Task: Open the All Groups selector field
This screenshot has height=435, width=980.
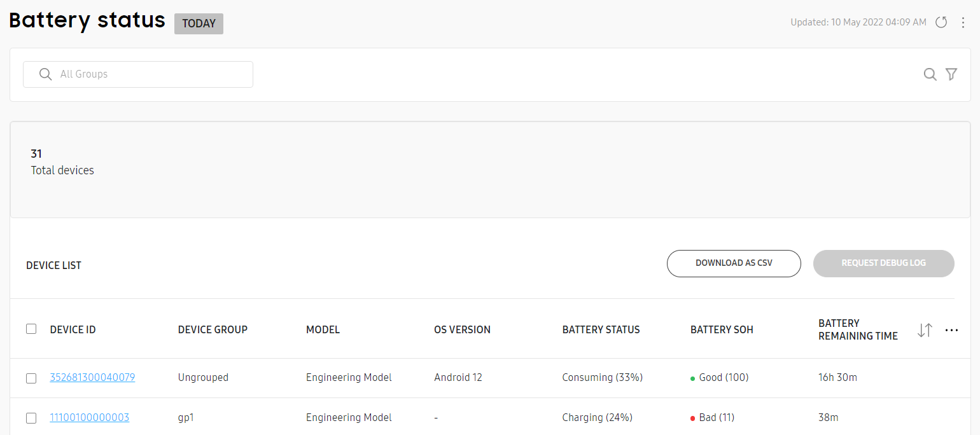Action: pos(138,74)
